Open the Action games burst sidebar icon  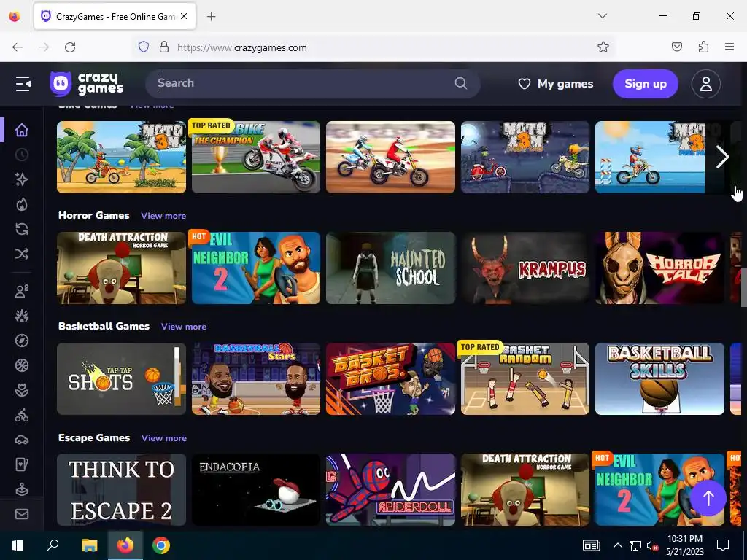pyautogui.click(x=21, y=316)
